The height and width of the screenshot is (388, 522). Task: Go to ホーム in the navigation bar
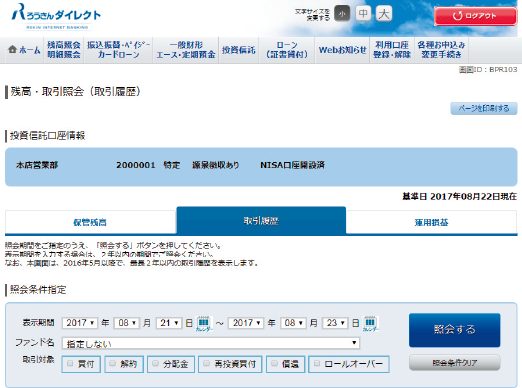24,50
